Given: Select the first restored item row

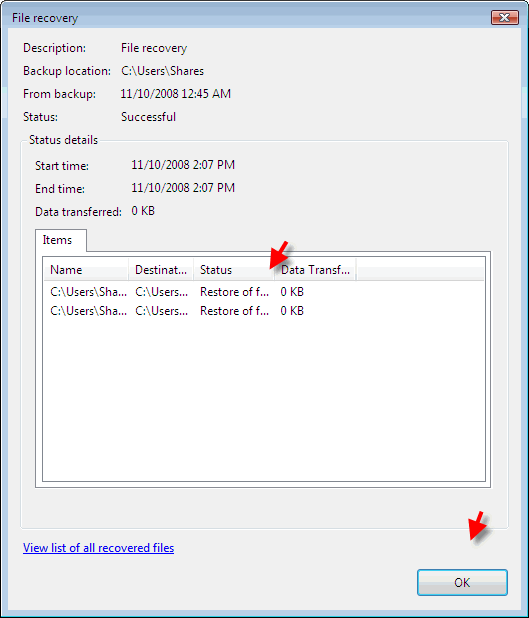Looking at the screenshot, I should pyautogui.click(x=264, y=292).
